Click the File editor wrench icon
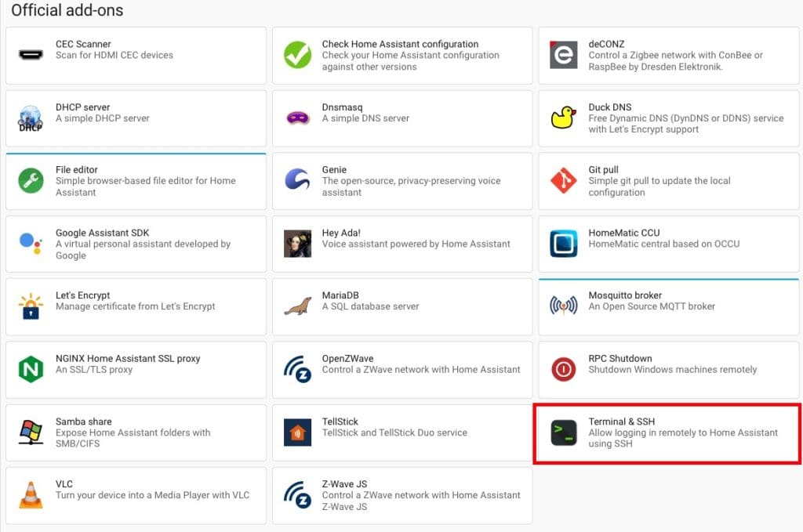Image resolution: width=803 pixels, height=532 pixels. pyautogui.click(x=31, y=181)
